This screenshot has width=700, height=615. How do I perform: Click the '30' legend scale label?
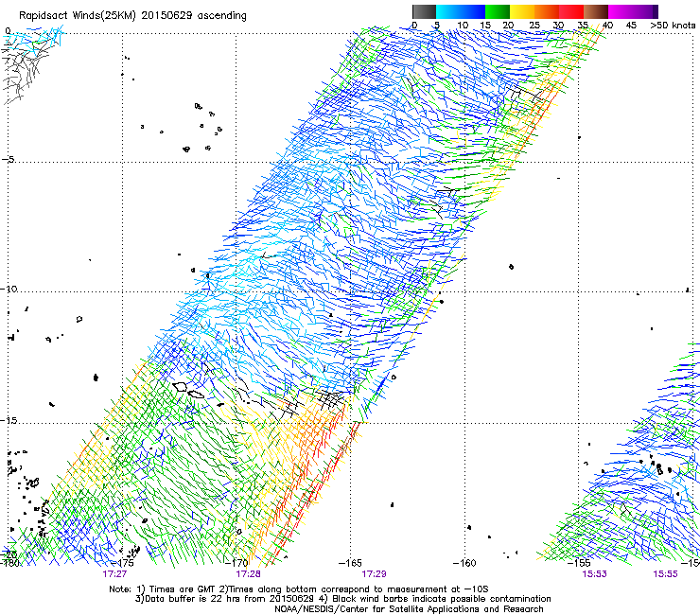558,25
